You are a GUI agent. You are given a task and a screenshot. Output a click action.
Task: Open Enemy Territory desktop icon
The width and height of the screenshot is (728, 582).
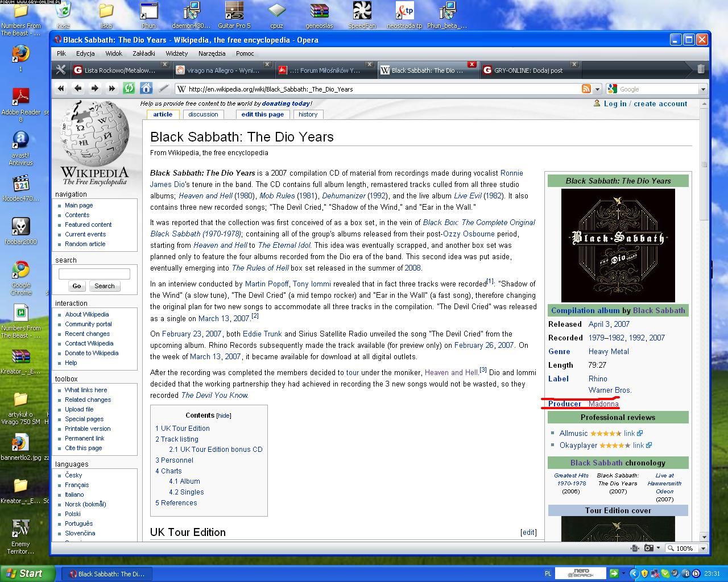(x=20, y=536)
